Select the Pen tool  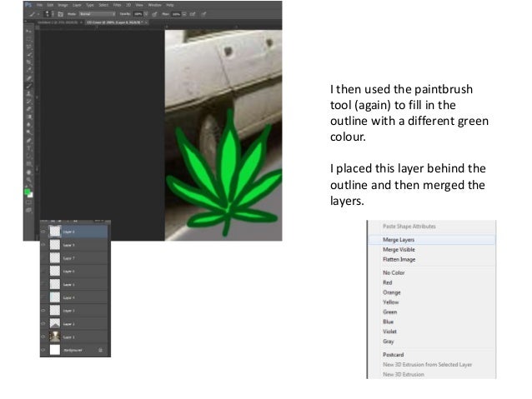29,140
